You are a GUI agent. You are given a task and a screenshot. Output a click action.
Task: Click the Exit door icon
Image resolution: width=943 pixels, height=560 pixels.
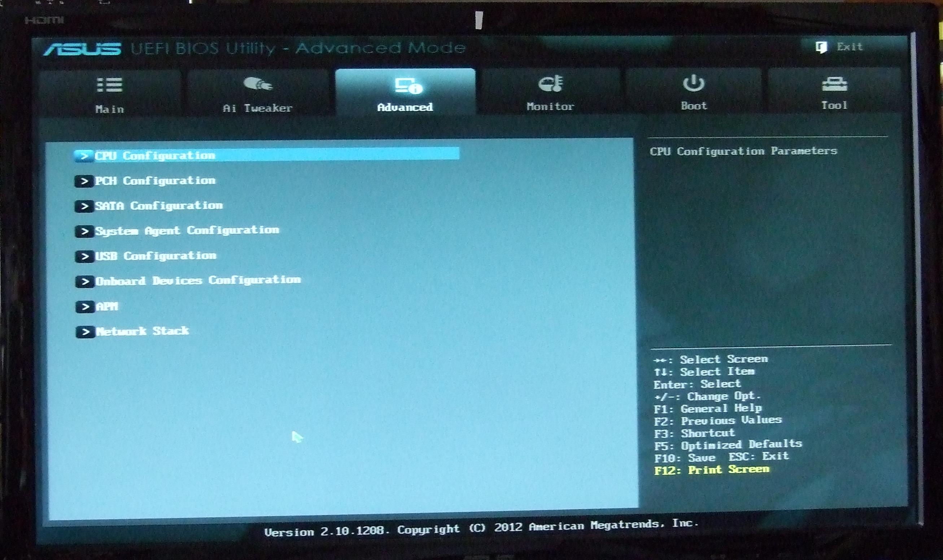click(x=821, y=48)
